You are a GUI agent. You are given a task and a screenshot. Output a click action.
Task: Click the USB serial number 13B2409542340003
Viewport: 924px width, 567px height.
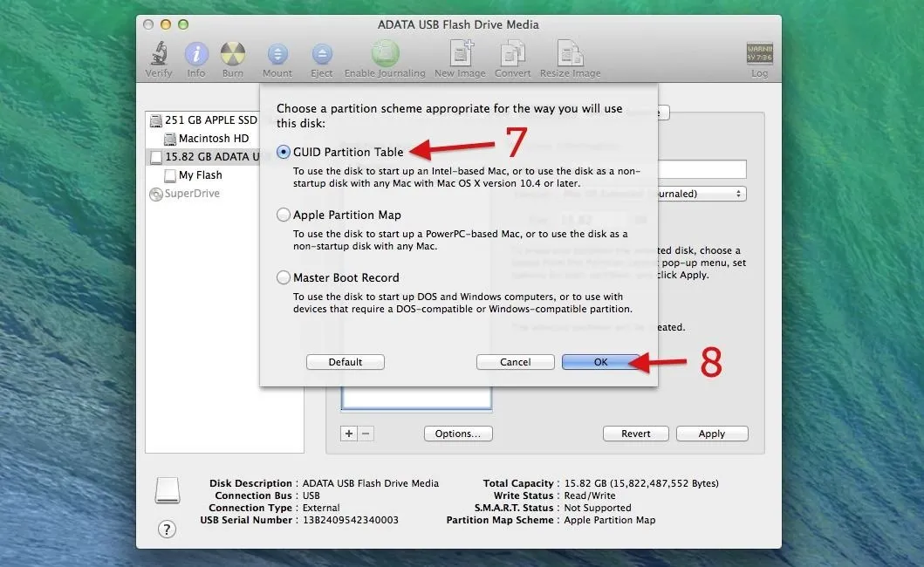[351, 521]
